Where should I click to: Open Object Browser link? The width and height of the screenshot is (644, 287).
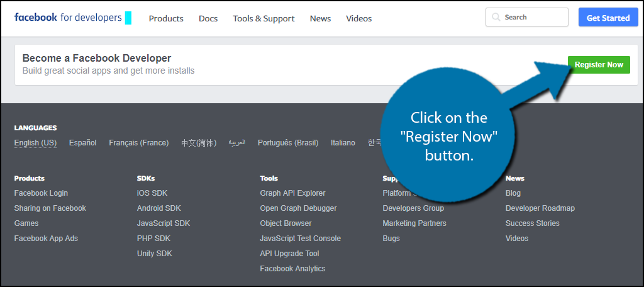click(x=286, y=223)
